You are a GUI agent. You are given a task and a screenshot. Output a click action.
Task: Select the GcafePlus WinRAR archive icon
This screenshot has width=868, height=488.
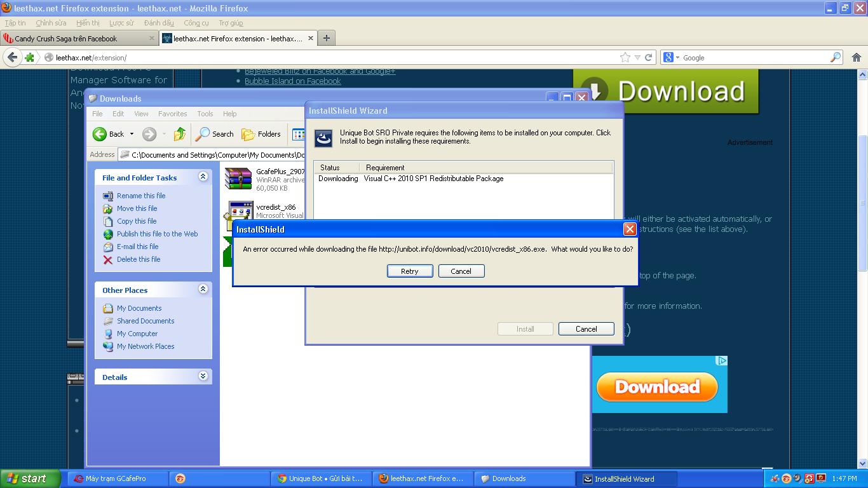click(x=238, y=179)
